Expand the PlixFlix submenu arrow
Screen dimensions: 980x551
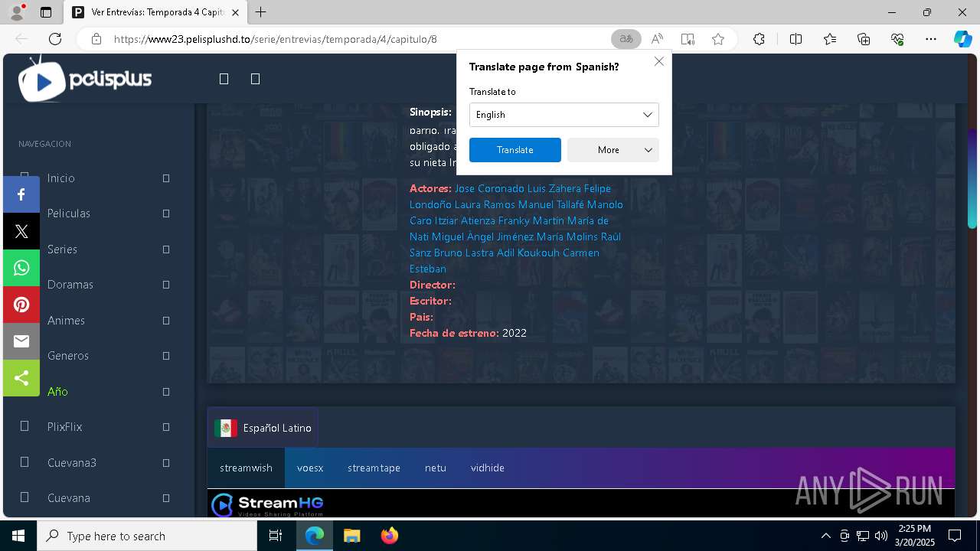[x=166, y=427]
